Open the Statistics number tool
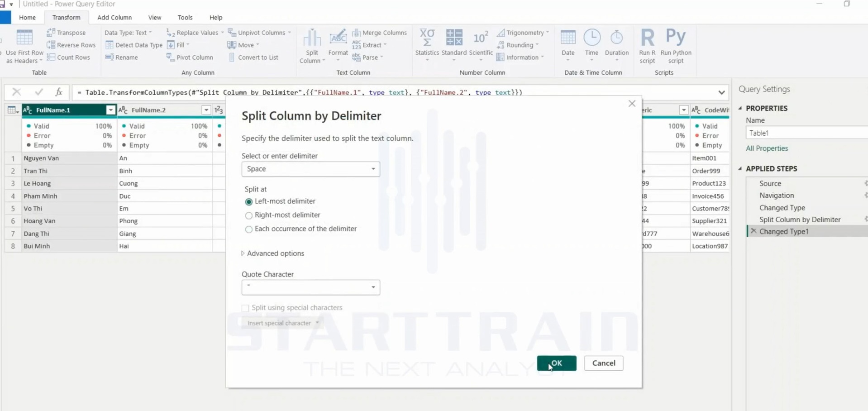Image resolution: width=868 pixels, height=411 pixels. tap(427, 45)
